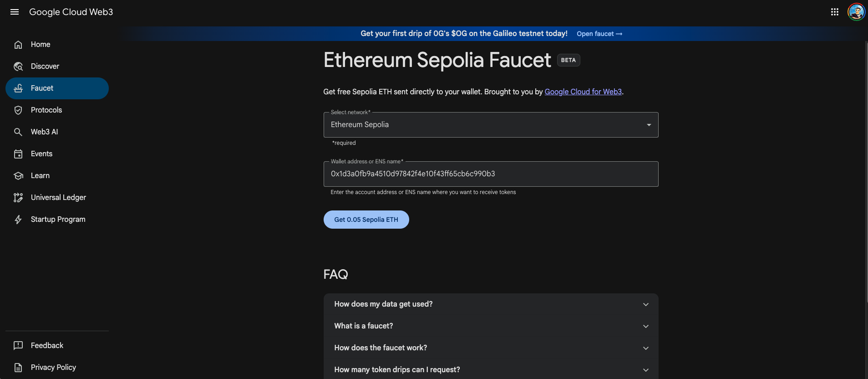Viewport: 868px width, 379px height.
Task: Open the Google apps grid icon
Action: (x=834, y=12)
